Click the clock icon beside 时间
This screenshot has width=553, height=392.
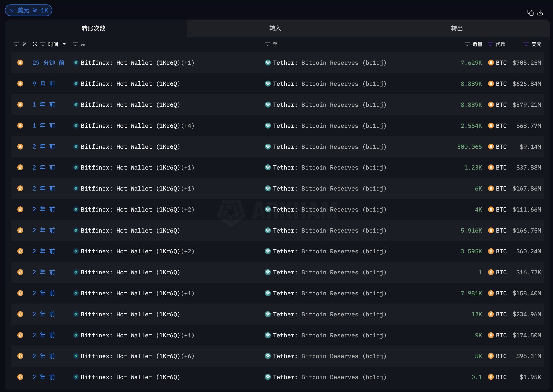coord(35,44)
